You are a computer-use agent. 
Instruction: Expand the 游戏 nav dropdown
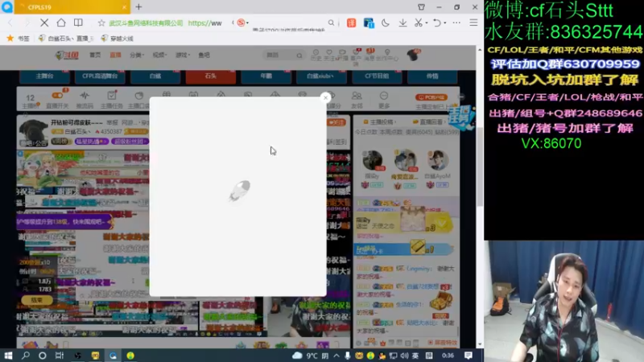tap(183, 55)
